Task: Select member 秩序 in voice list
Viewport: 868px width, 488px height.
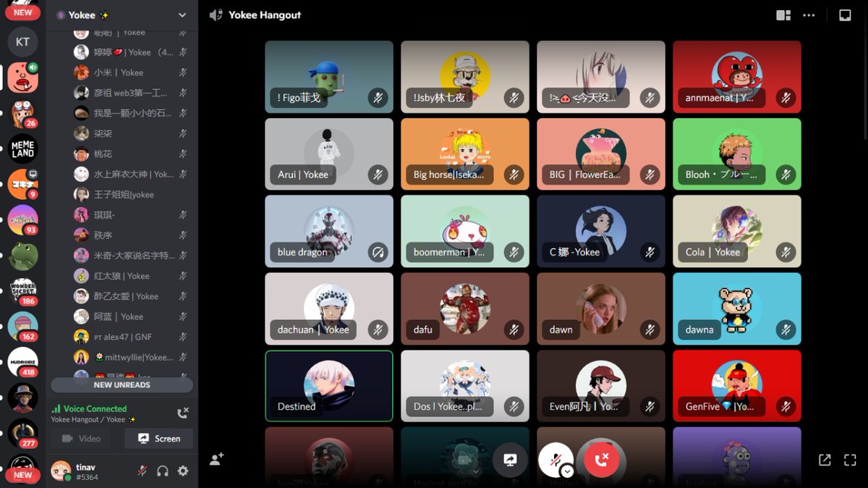Action: click(132, 235)
